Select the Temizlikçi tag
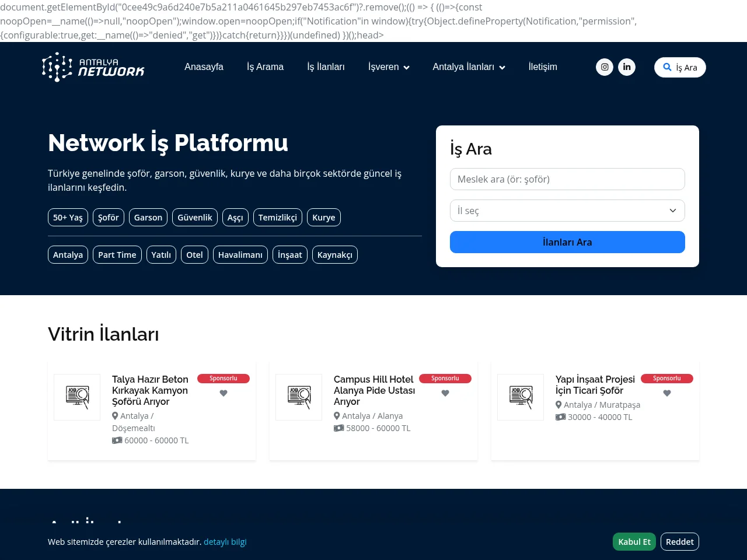The width and height of the screenshot is (747, 560). click(278, 218)
